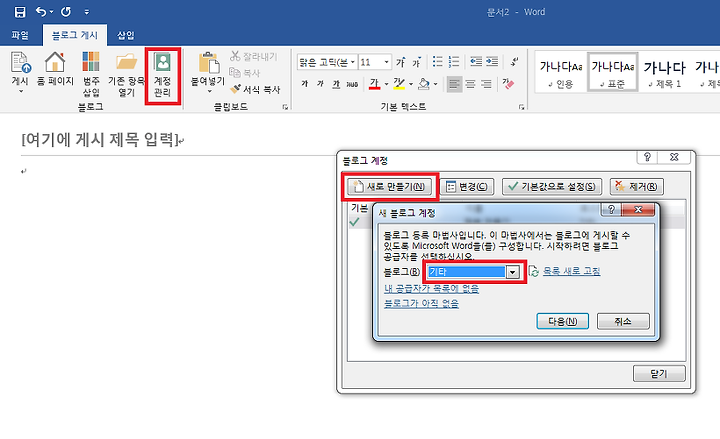The width and height of the screenshot is (720, 439).
Task: Switch to the 삽입 ribbon tab
Action: tap(125, 35)
